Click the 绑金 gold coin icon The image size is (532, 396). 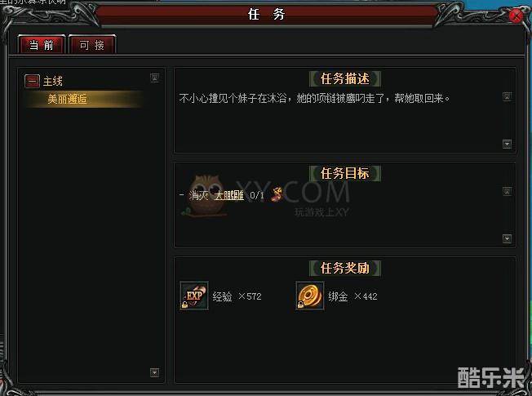pyautogui.click(x=310, y=296)
